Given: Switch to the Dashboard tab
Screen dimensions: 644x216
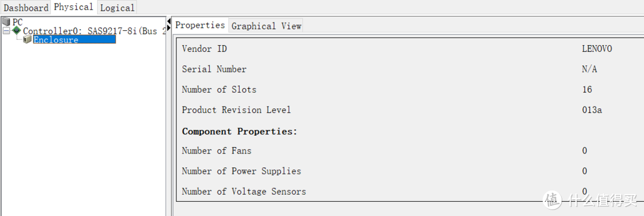Looking at the screenshot, I should click(x=26, y=7).
